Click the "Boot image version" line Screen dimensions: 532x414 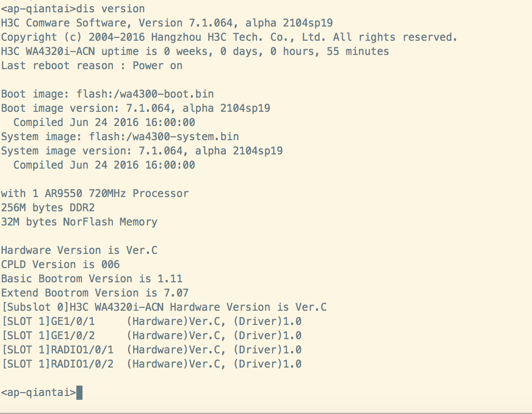(x=136, y=108)
